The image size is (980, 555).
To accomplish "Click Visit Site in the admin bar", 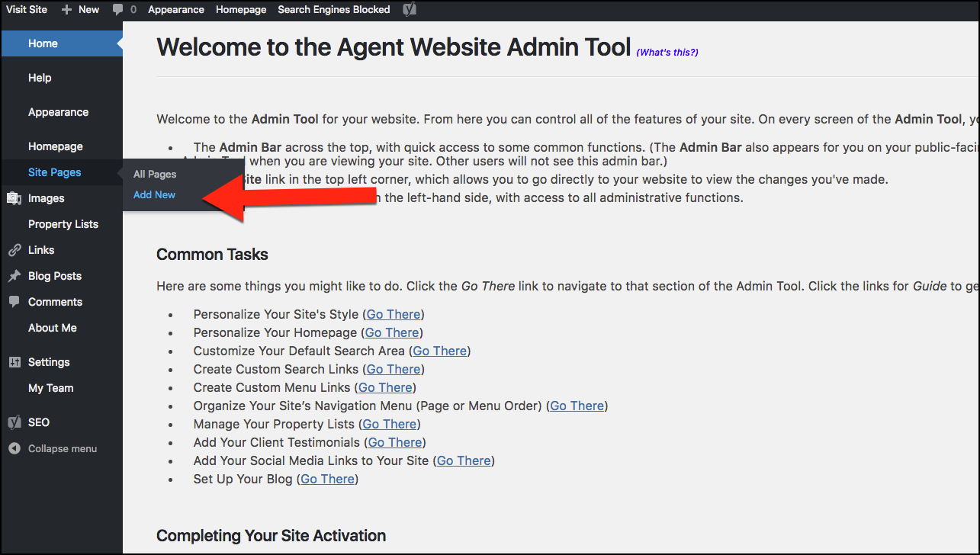I will coord(27,10).
